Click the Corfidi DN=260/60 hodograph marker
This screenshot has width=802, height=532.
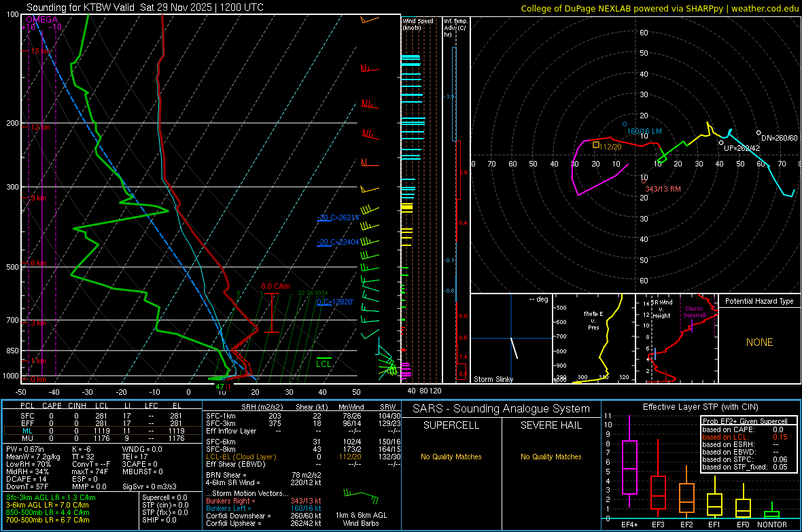[x=759, y=132]
